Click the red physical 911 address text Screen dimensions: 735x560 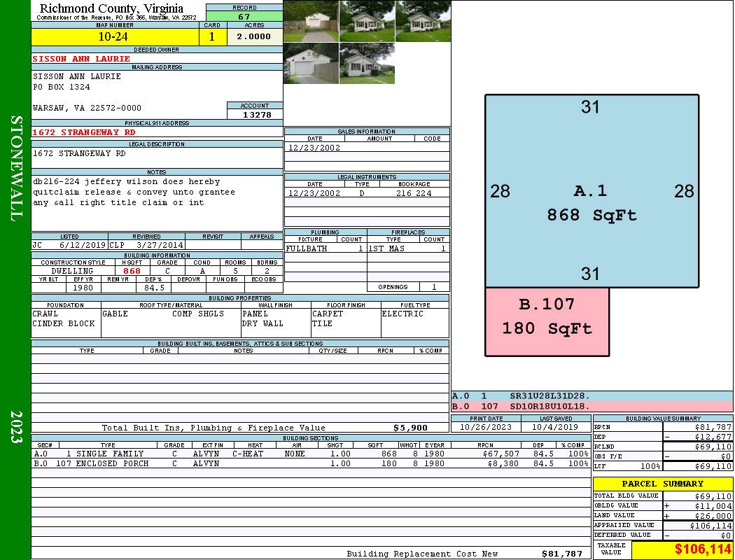(84, 132)
